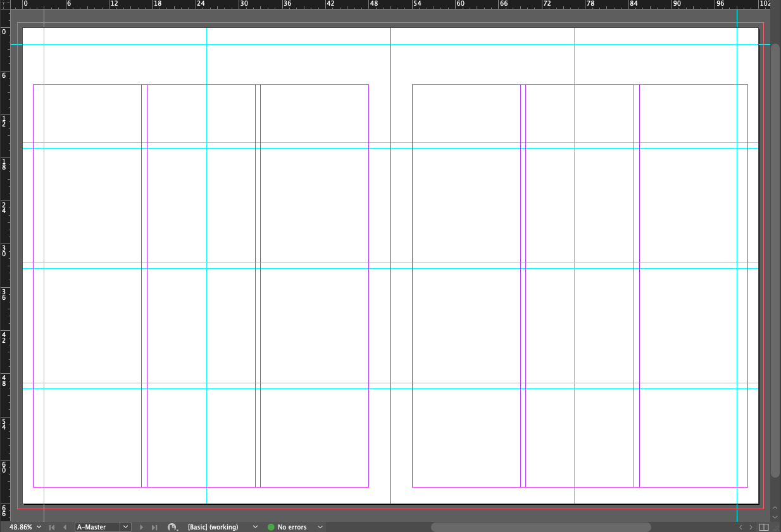The width and height of the screenshot is (781, 532).
Task: Click the scroll down arrow on vertical scrollbar
Action: (x=775, y=517)
